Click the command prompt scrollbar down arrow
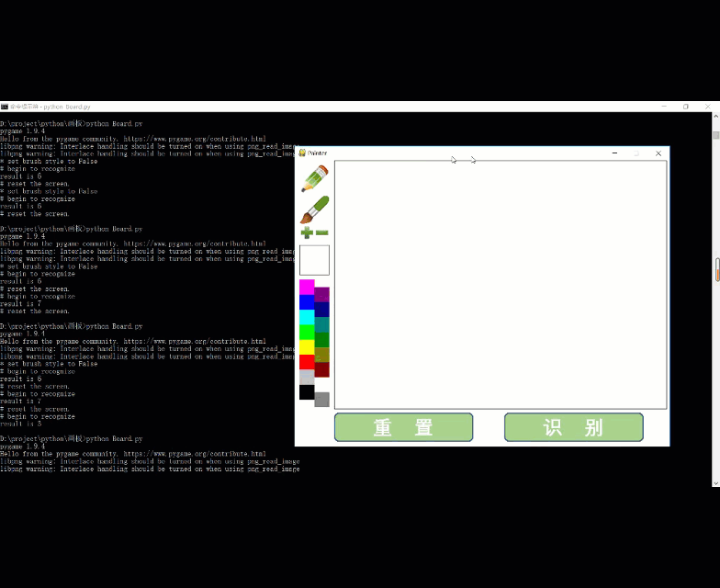Viewport: 720px width, 588px height. 716,483
